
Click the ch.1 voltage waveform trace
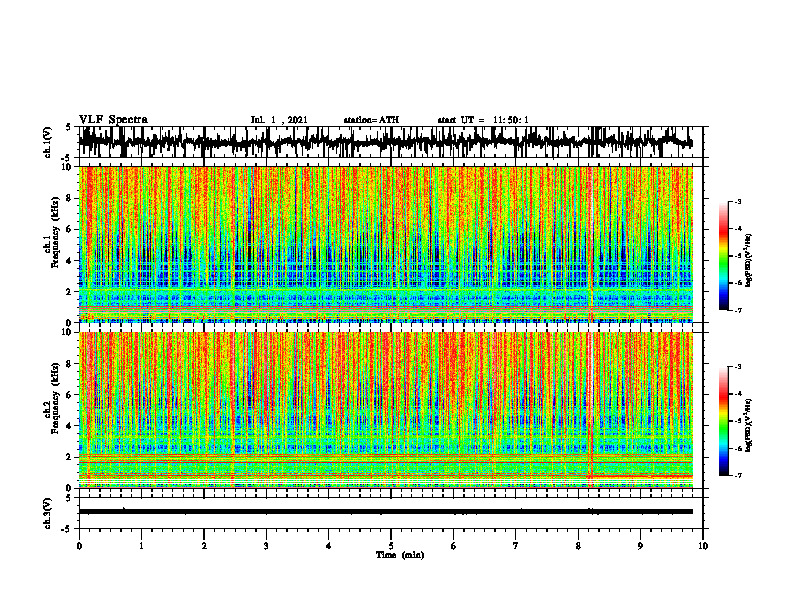click(385, 142)
